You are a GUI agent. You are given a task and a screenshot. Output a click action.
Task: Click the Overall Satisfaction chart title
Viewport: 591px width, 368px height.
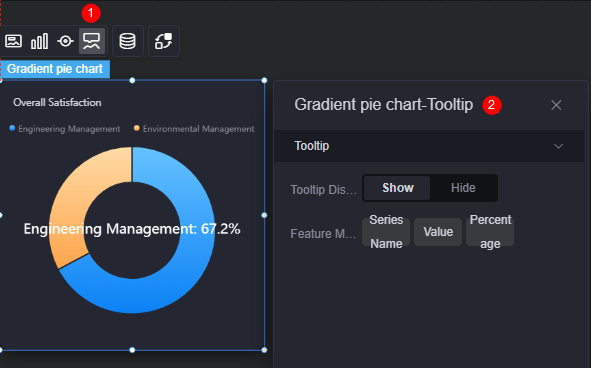[57, 103]
